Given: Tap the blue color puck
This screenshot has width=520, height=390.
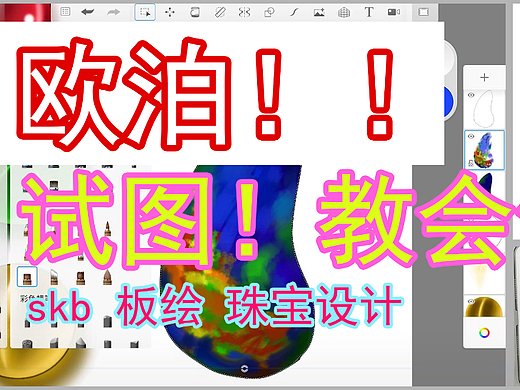Looking at the screenshot, I should tap(449, 103).
